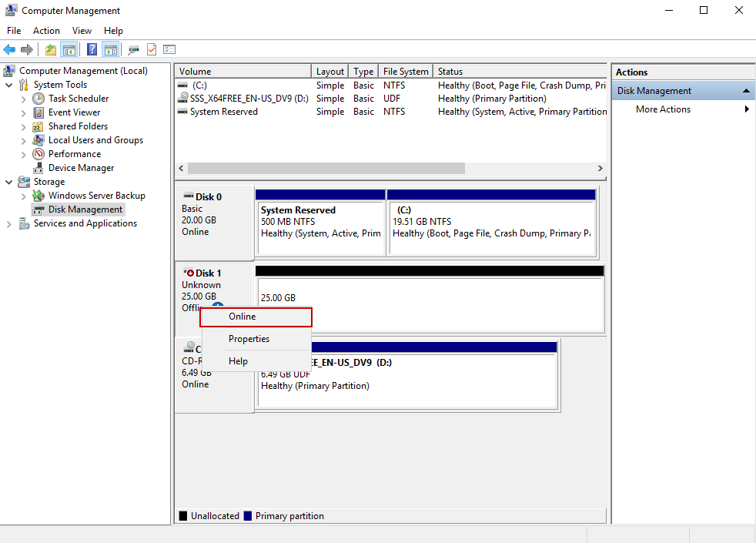756x543 pixels.
Task: Collapse the System Tools tree node
Action: [9, 85]
